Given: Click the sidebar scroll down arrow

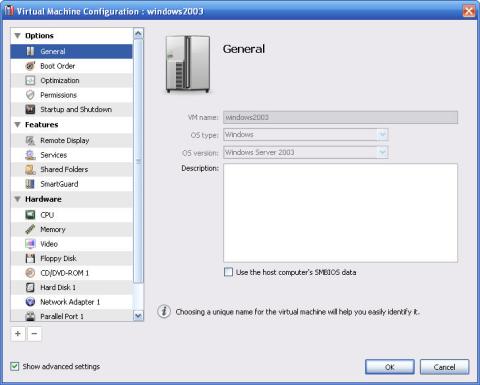Looking at the screenshot, I should pos(138,316).
